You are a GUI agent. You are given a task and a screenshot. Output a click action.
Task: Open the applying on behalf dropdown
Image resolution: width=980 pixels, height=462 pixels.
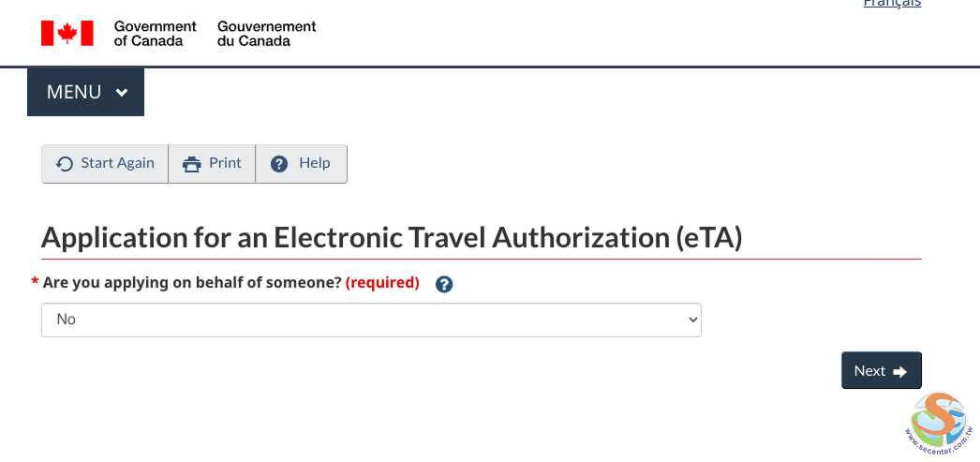coord(371,320)
